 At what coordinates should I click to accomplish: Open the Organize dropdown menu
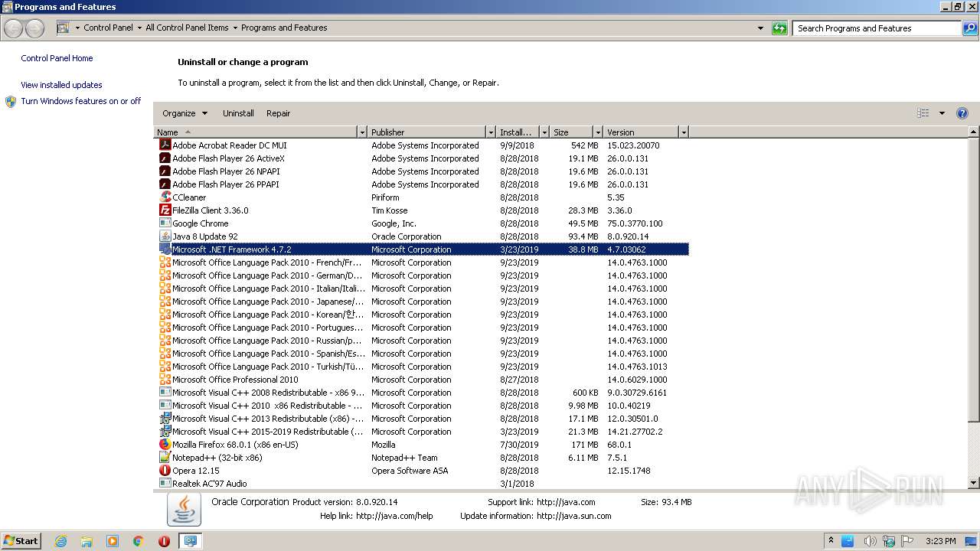pos(185,113)
